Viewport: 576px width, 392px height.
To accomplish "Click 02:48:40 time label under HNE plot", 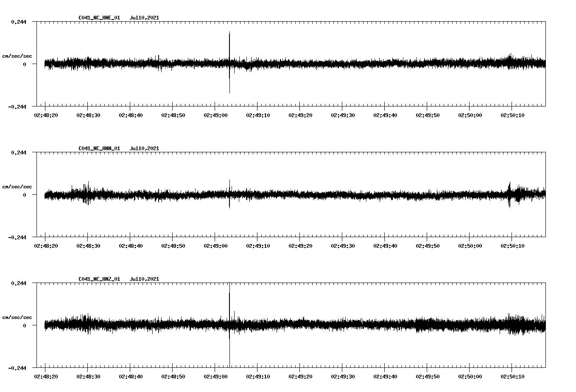I will pyautogui.click(x=131, y=115).
